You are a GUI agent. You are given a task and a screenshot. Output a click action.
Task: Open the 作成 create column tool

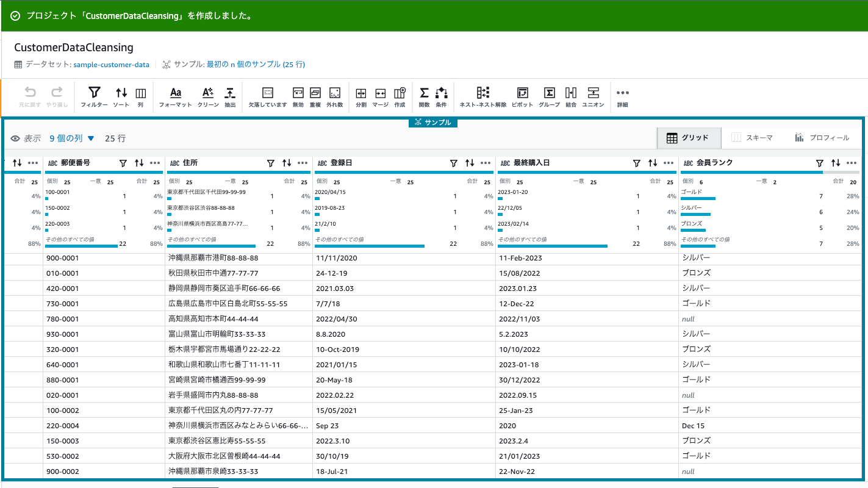(400, 97)
